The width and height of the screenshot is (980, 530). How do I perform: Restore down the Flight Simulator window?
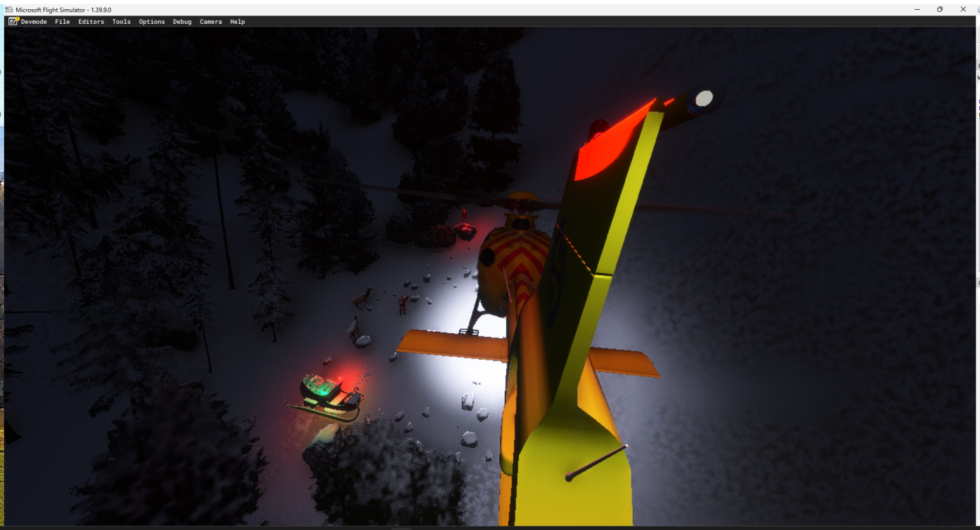pyautogui.click(x=939, y=9)
